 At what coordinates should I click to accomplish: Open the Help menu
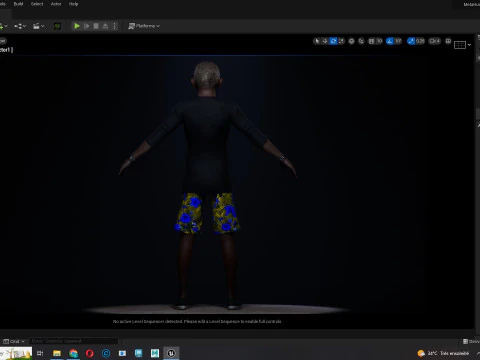(x=73, y=4)
